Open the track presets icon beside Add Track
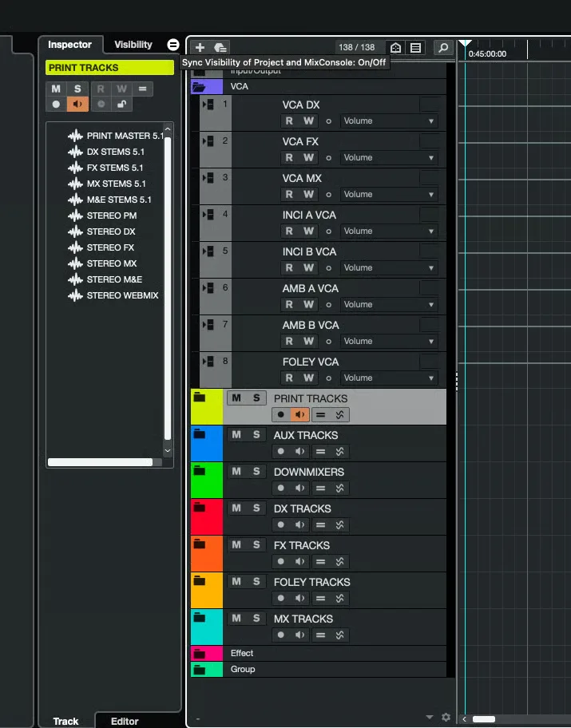This screenshot has width=571, height=728. tap(220, 47)
